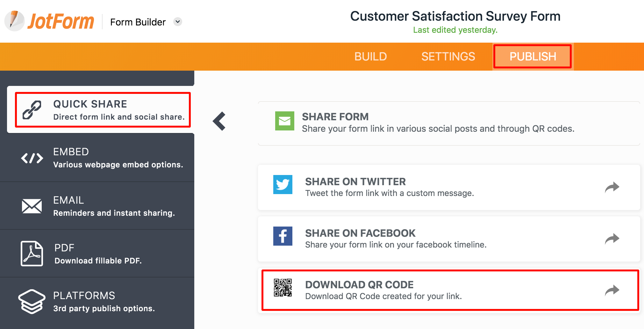This screenshot has height=329, width=644.
Task: Select the Publish tab
Action: (x=533, y=57)
